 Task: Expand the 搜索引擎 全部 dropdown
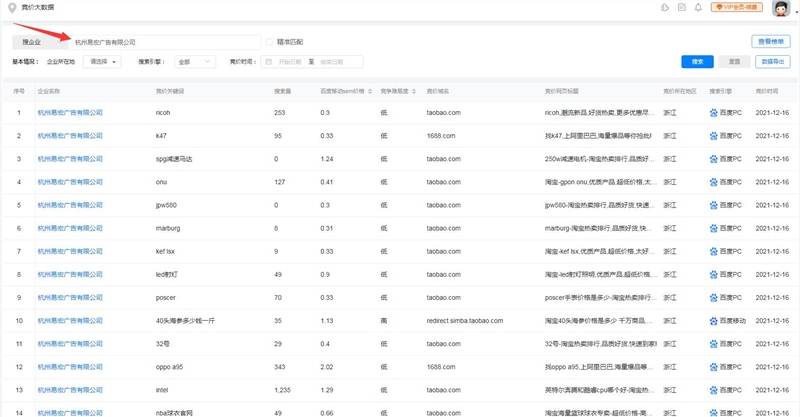click(196, 62)
